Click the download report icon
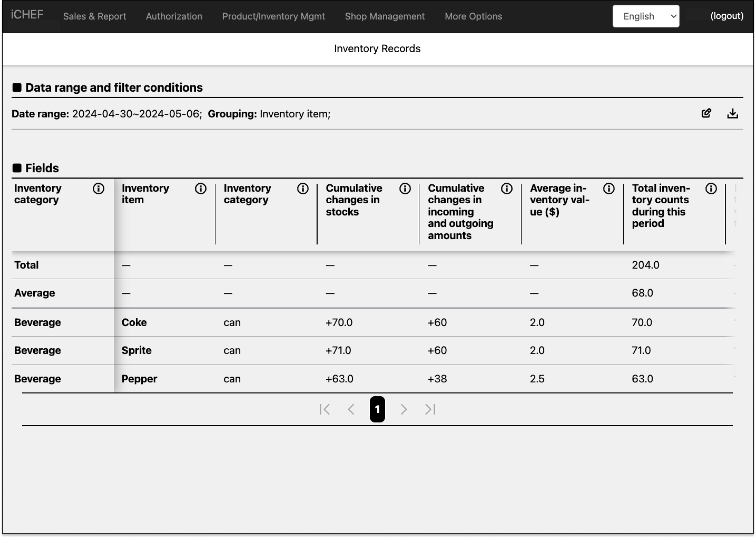The height and width of the screenshot is (538, 756). point(732,113)
